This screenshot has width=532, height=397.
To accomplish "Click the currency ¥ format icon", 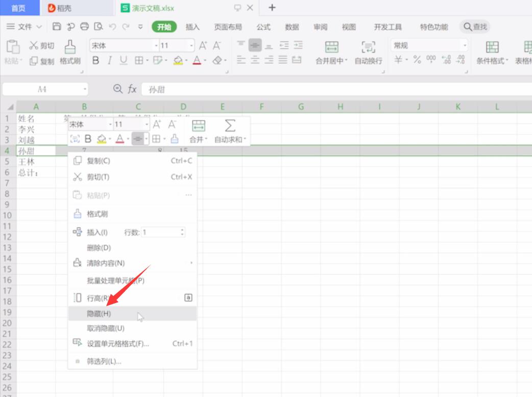I will [x=398, y=60].
